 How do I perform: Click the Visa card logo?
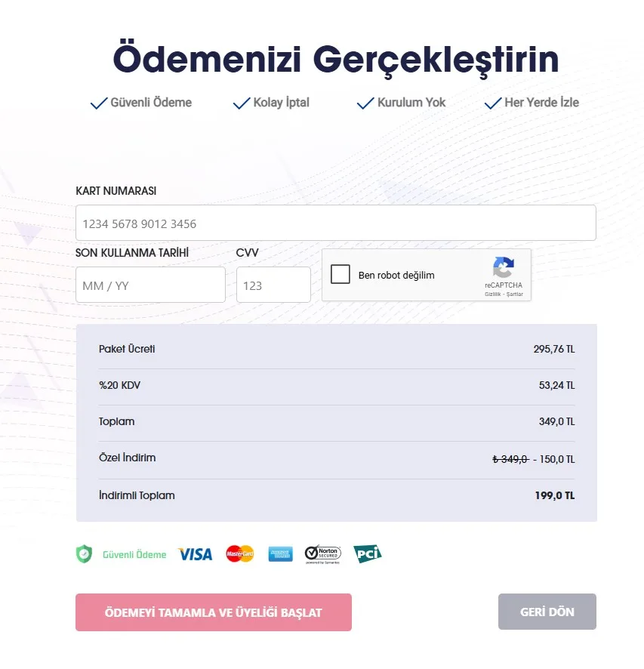click(x=195, y=554)
